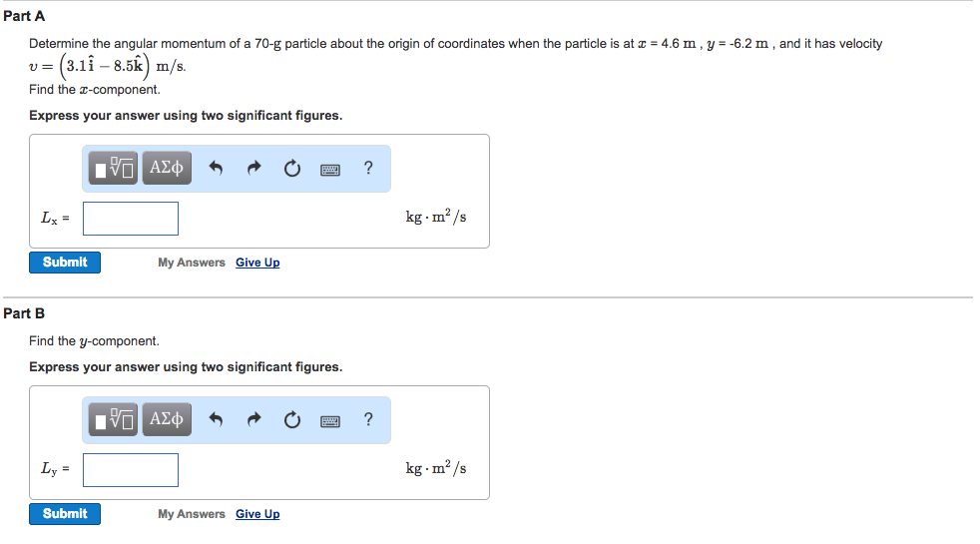Click the Ly answer input field
The height and width of the screenshot is (544, 980).
tap(131, 469)
